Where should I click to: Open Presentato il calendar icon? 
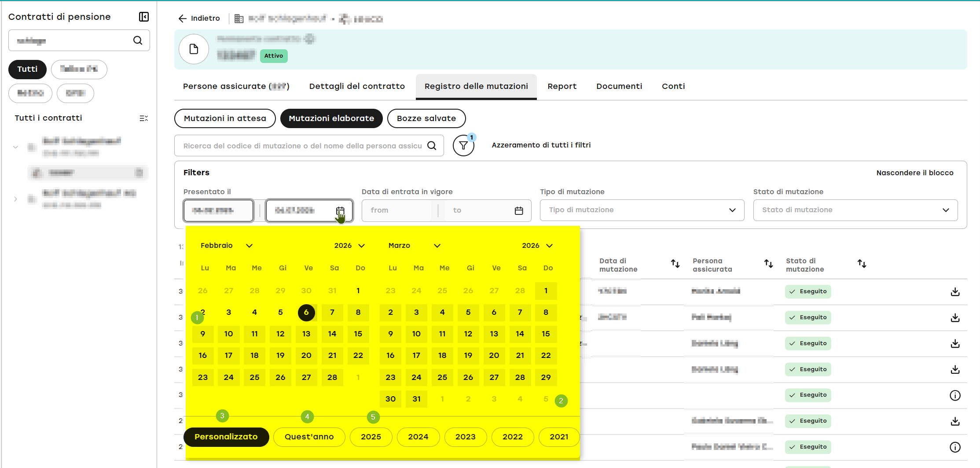(x=340, y=211)
